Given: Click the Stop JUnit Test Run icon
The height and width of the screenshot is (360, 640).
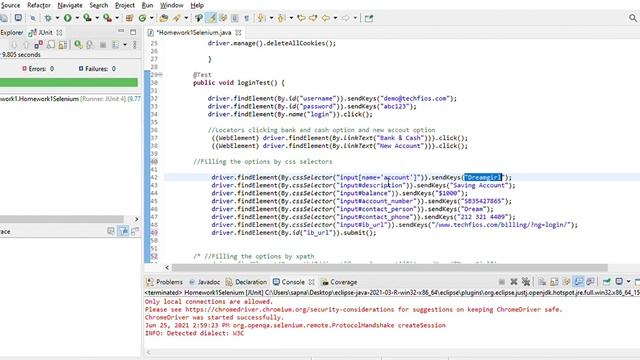Looking at the screenshot, I should 103,44.
